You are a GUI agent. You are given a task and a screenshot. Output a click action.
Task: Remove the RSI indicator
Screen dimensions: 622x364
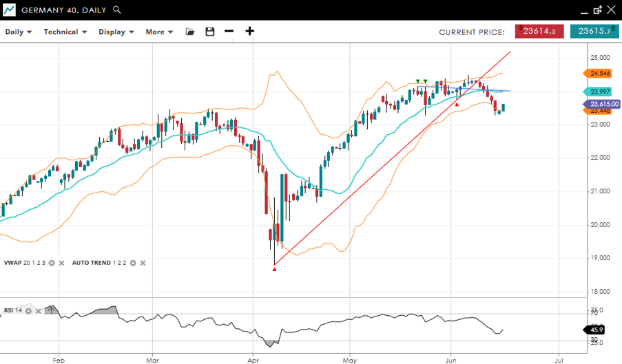[x=39, y=310]
